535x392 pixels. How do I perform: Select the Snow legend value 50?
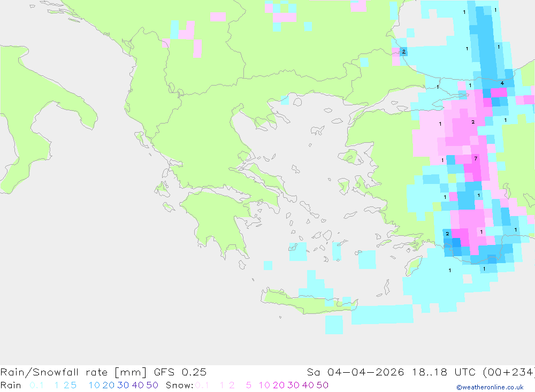point(323,385)
